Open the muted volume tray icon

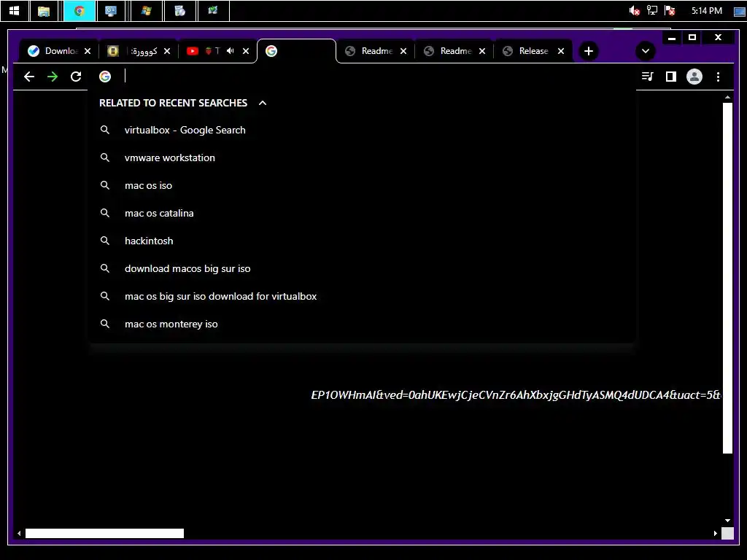[x=634, y=10]
